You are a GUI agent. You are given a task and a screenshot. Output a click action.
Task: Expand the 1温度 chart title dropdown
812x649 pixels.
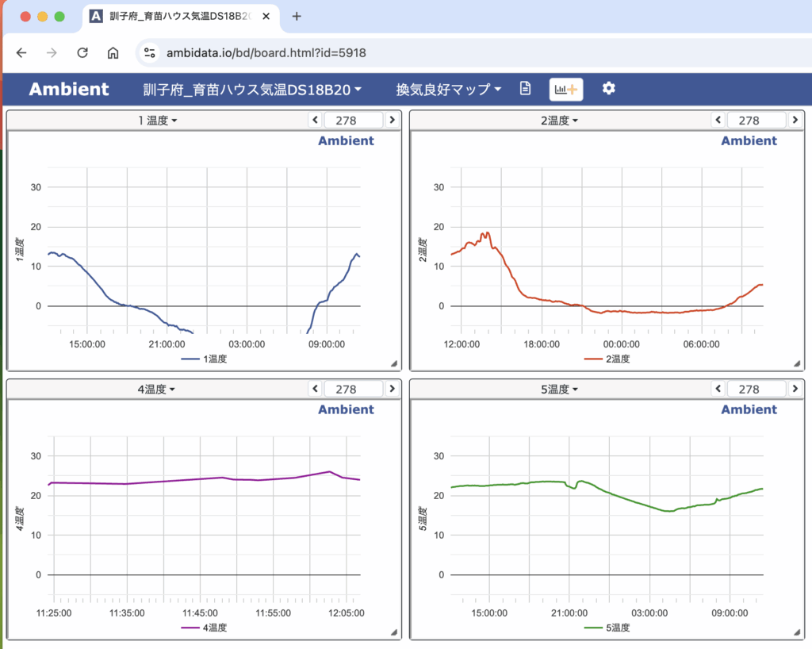(x=158, y=120)
